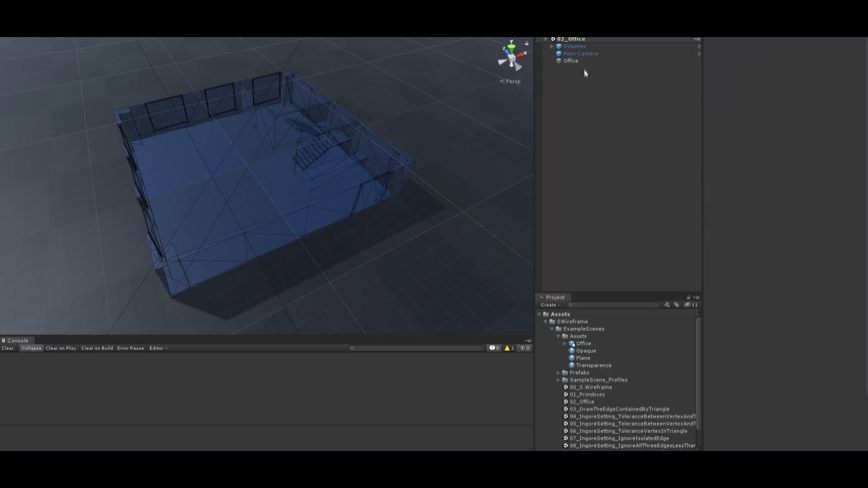Open the Editor dropdown in console
The image size is (868, 488).
click(158, 348)
